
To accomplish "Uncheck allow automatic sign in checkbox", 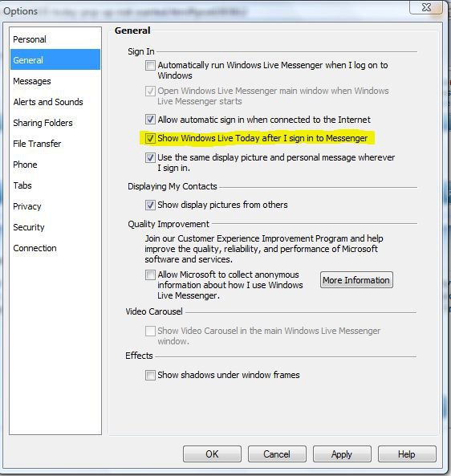I will (150, 120).
